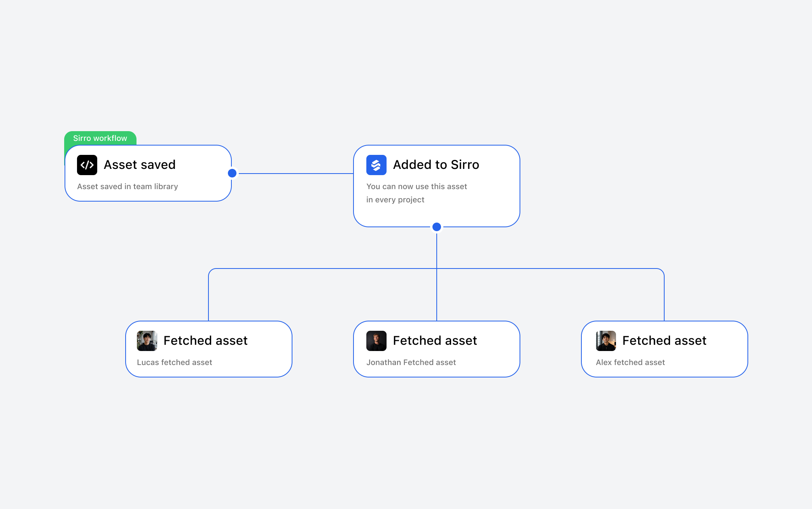This screenshot has width=812, height=509.
Task: Click the bottom connector dot on Added to Sirro
Action: [x=437, y=227]
